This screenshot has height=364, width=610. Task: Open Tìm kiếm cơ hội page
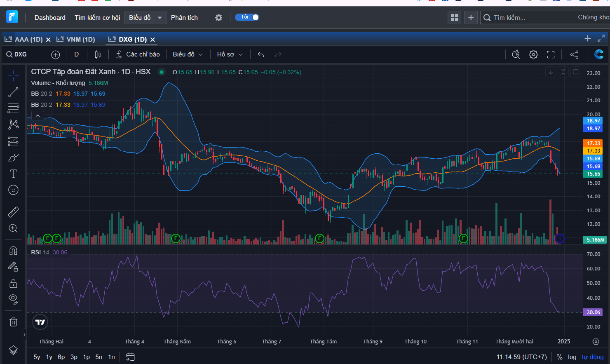(x=97, y=17)
